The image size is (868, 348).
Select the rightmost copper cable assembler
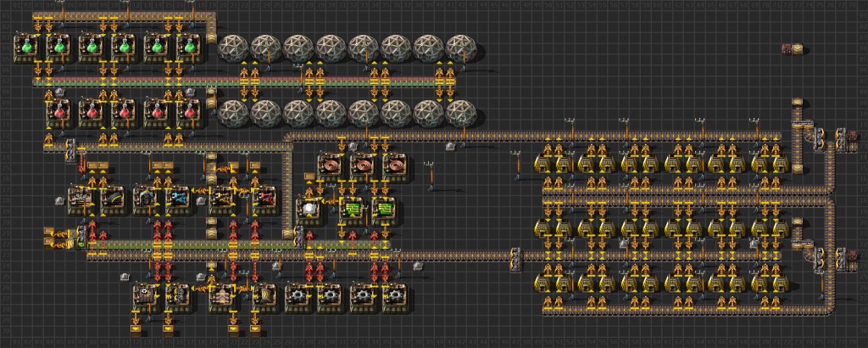coord(396,168)
